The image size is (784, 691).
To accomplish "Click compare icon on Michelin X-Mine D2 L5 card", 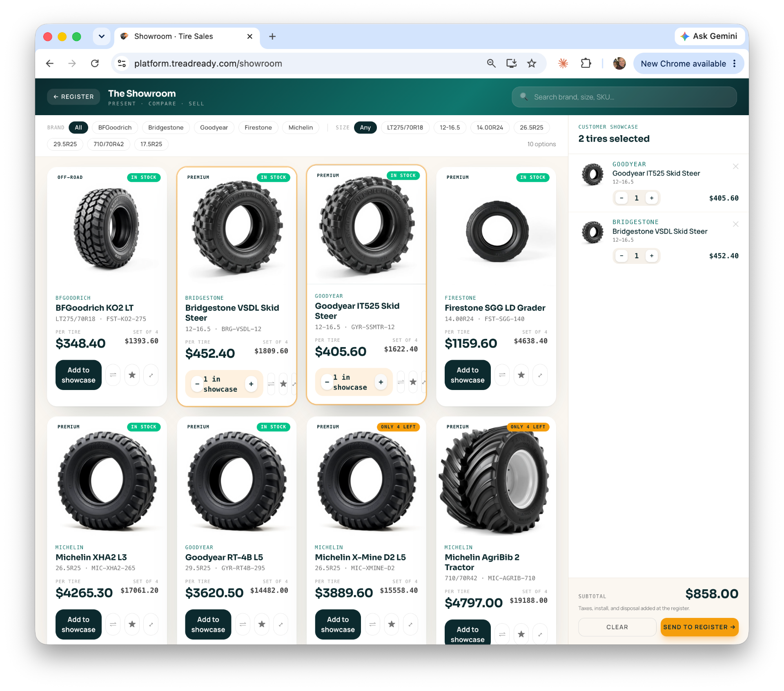I will point(372,624).
